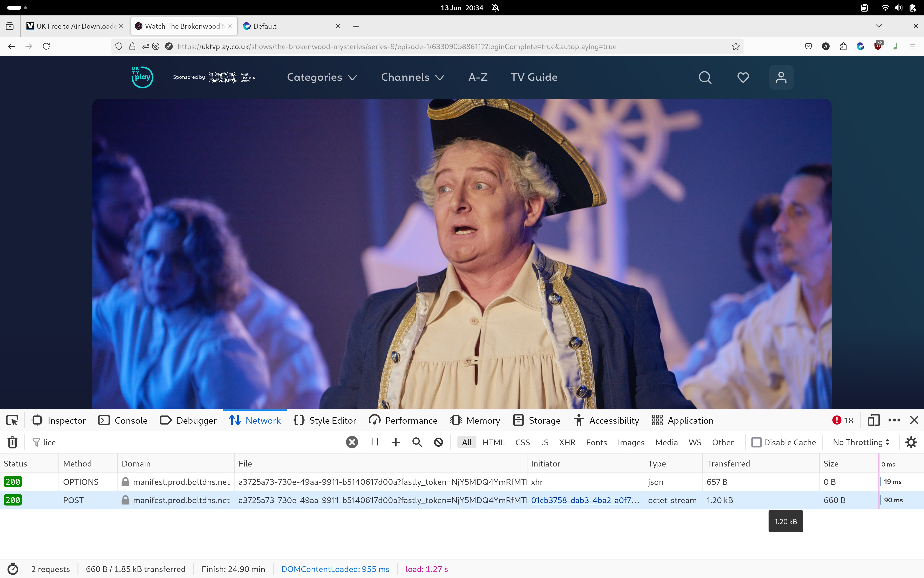
Task: Open the A-Z link
Action: point(478,77)
